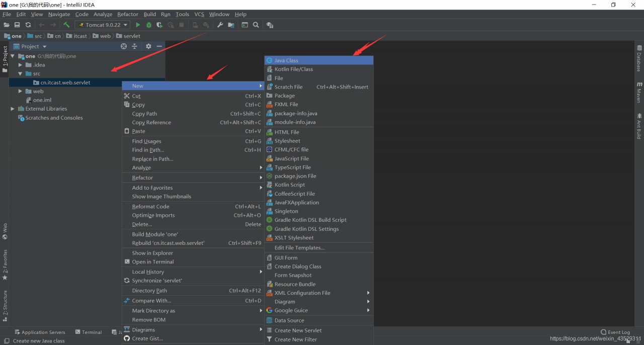Open the run configurations dialog toolbar icon

245,25
